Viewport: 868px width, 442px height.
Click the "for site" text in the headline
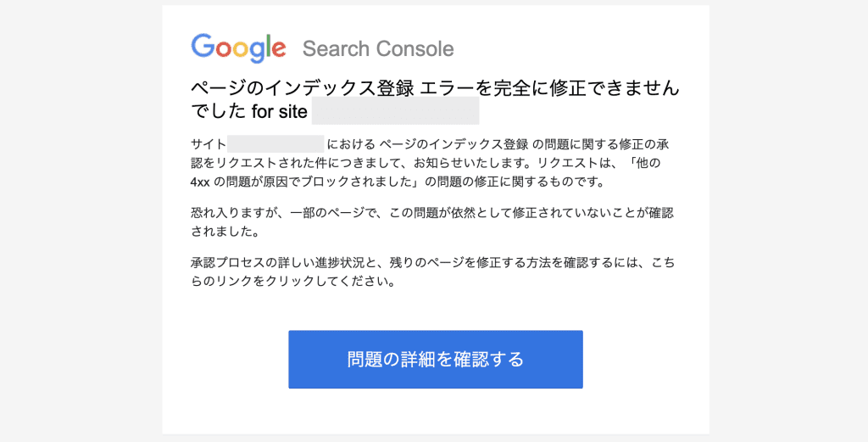(279, 112)
